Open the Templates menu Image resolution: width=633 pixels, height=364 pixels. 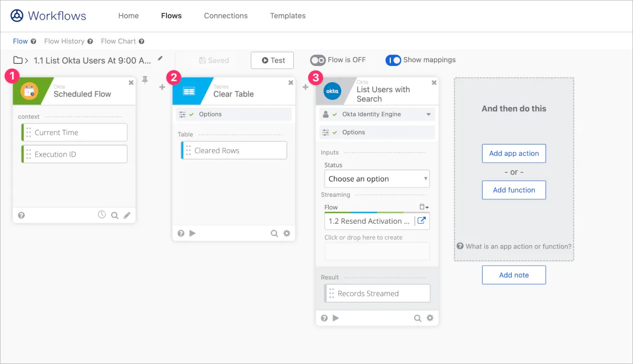288,16
